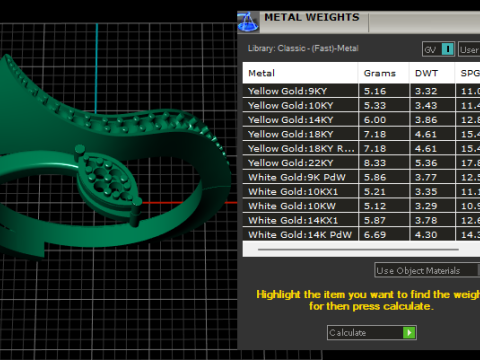Click the 8.33 grams value

coord(375,163)
